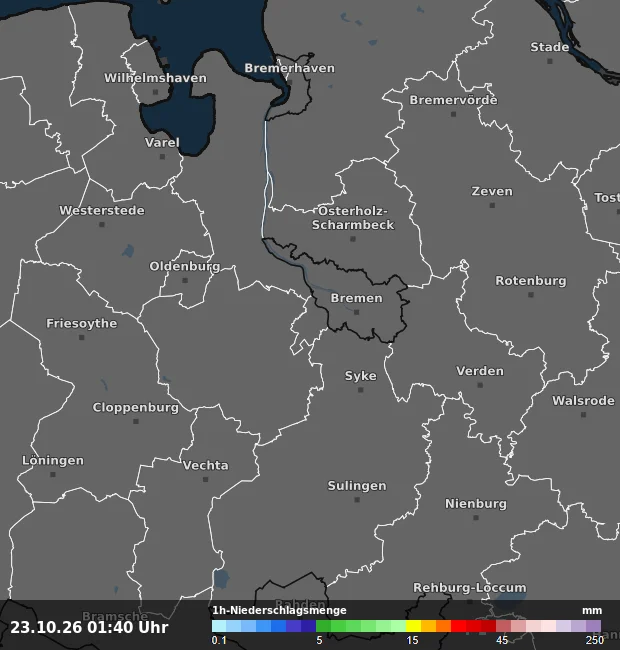This screenshot has height=650, width=620.
Task: Click the Wilhelmshaven city label
Action: point(155,78)
